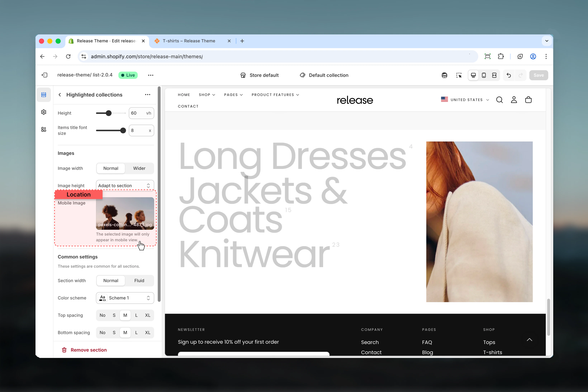Click the Items title font size input
The width and height of the screenshot is (588, 392).
pos(141,130)
